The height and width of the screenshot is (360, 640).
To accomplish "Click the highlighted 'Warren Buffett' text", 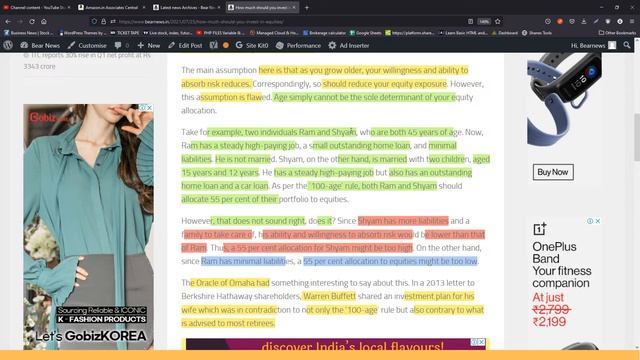I will (x=329, y=296).
